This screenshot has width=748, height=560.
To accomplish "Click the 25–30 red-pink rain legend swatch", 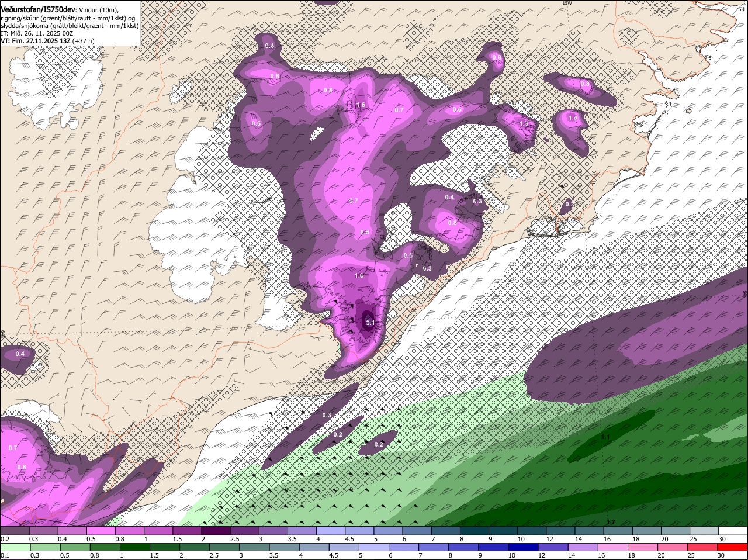I will [702, 547].
